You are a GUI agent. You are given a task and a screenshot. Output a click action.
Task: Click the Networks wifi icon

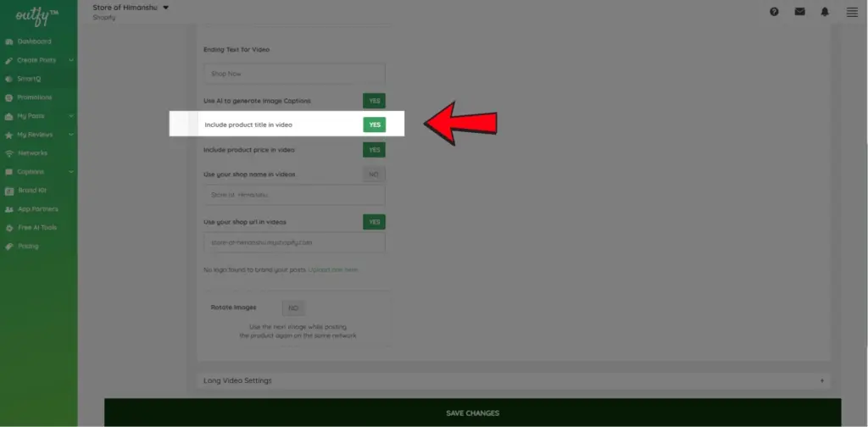(9, 153)
